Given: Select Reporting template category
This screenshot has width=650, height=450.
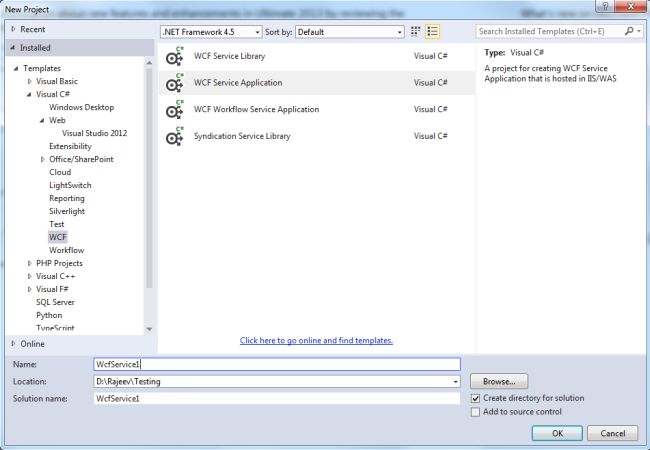Looking at the screenshot, I should [x=67, y=198].
